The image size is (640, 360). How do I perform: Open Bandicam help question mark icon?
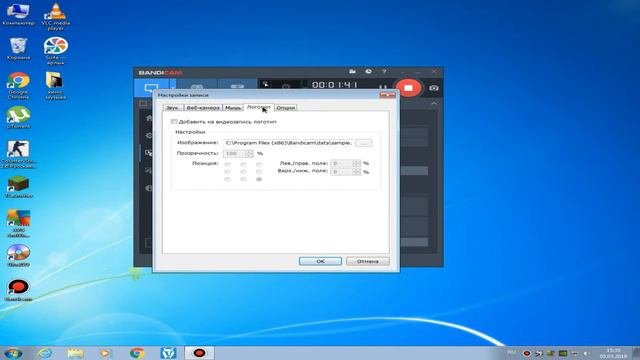click(384, 72)
